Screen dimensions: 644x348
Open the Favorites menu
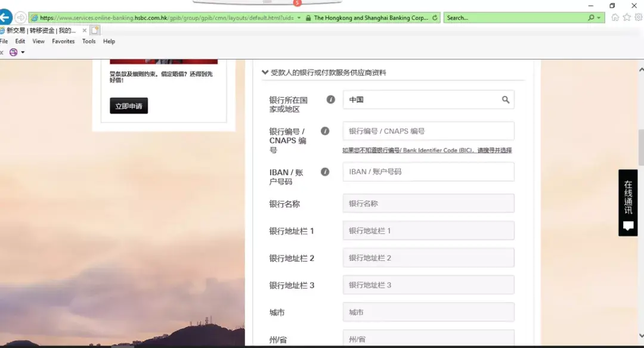pos(63,41)
